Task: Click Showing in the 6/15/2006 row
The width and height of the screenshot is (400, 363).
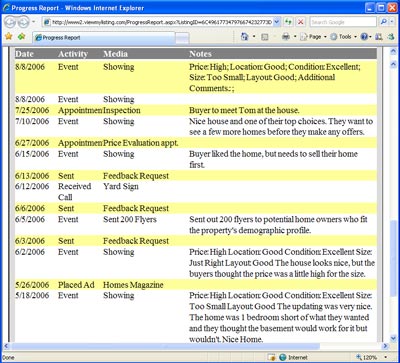Action: (x=118, y=154)
